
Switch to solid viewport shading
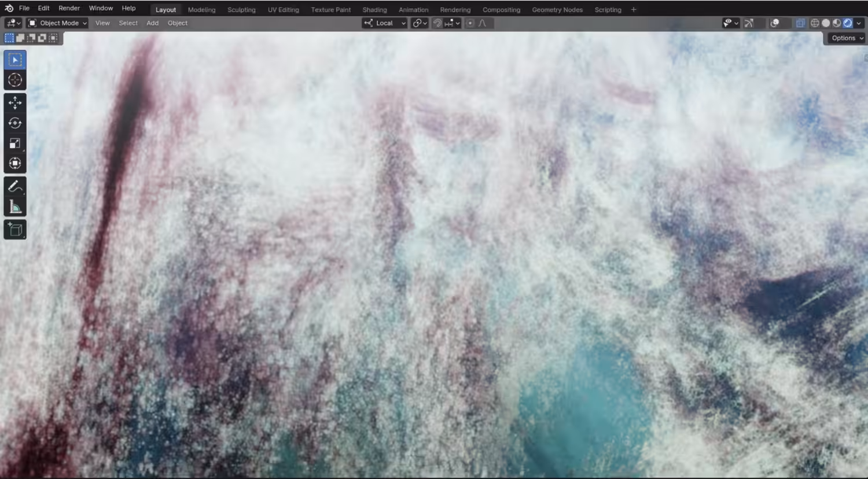pyautogui.click(x=826, y=23)
